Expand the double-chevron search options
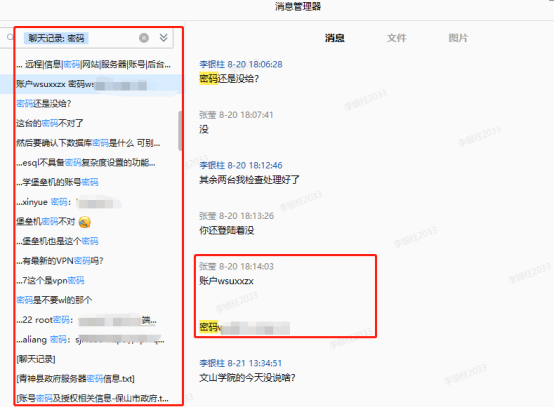The height and width of the screenshot is (408, 554). click(x=163, y=37)
